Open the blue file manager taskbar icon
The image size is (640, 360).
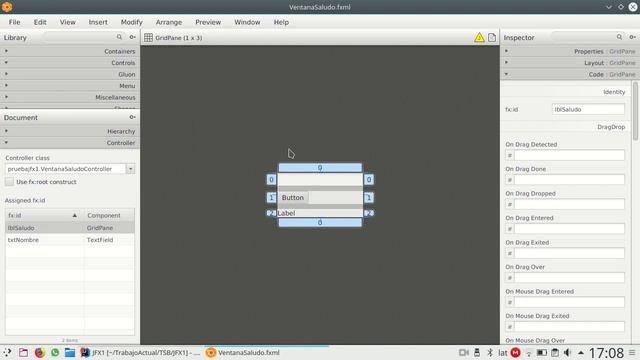(x=70, y=352)
